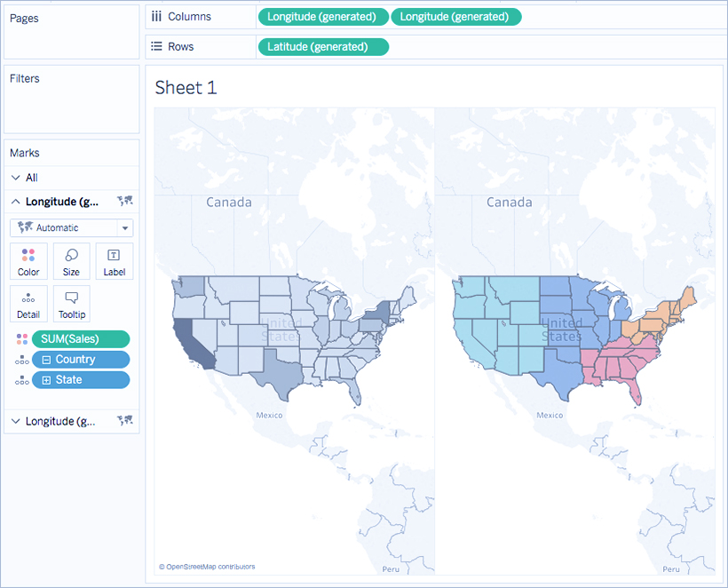The height and width of the screenshot is (588, 728).
Task: Click detail icon beside Country pill
Action: (21, 360)
